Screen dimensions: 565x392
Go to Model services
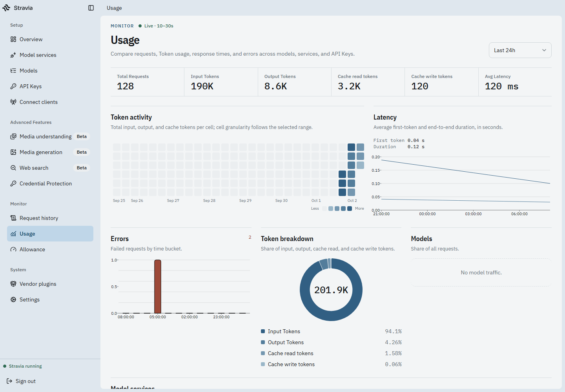50,55
